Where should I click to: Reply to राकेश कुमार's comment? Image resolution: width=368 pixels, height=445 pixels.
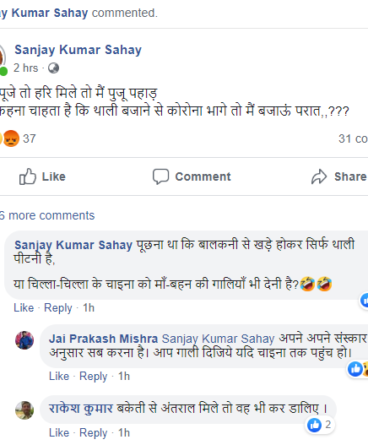coord(93,433)
